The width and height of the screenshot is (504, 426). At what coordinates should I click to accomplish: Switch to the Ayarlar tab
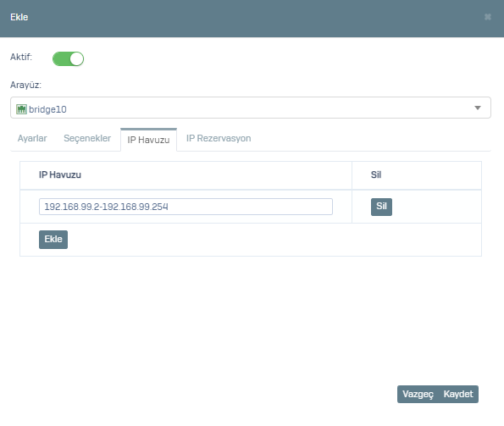click(32, 138)
